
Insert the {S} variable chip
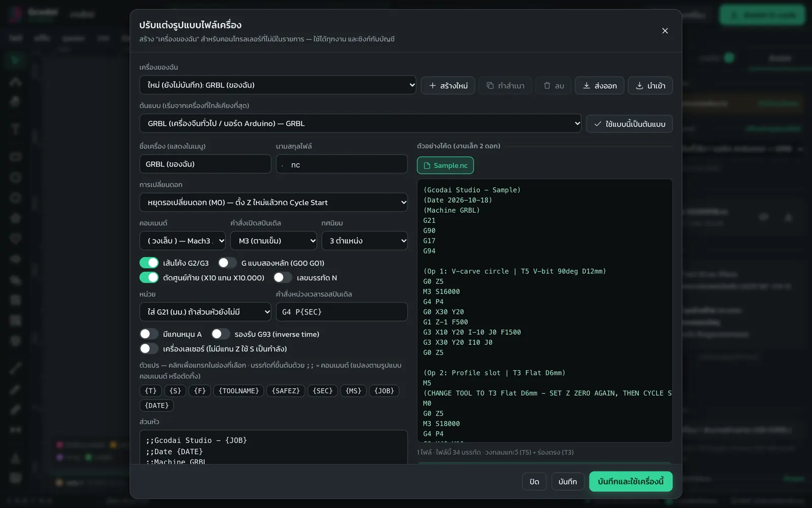pyautogui.click(x=175, y=391)
